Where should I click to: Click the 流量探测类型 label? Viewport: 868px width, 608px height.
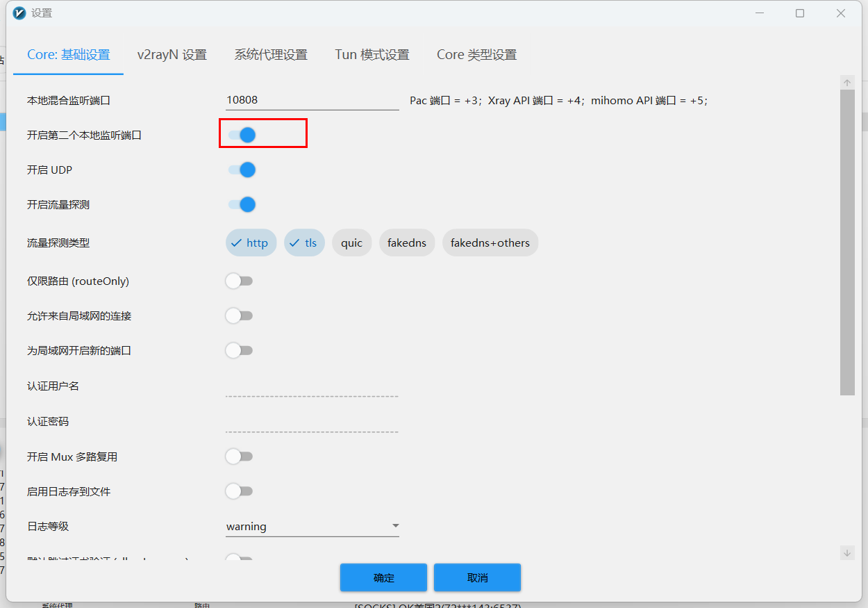pyautogui.click(x=58, y=243)
